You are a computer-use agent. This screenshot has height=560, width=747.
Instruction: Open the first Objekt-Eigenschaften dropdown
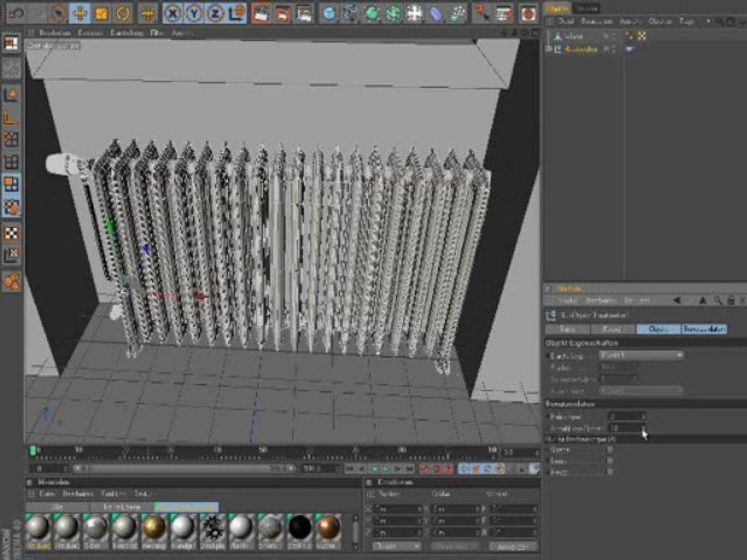[x=641, y=355]
